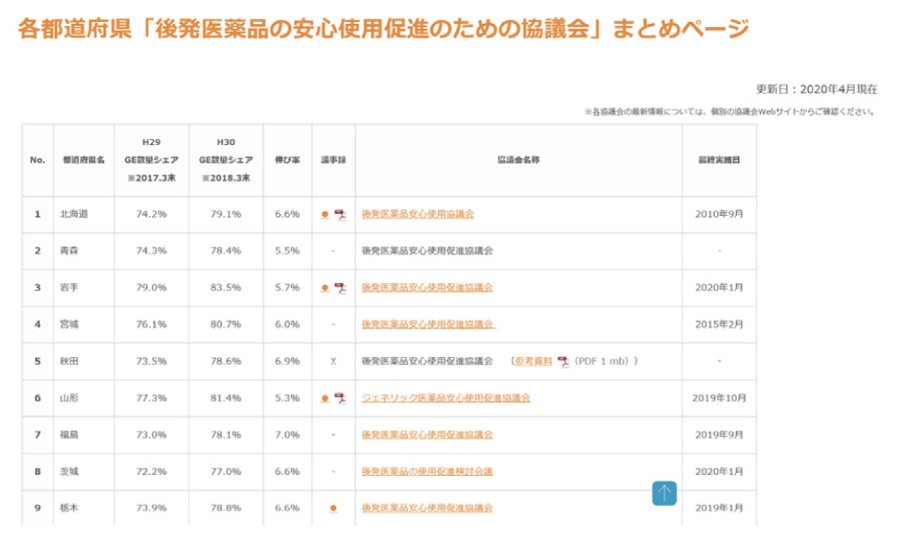The width and height of the screenshot is (900, 540).
Task: Open the PDF minutes icon for 北海道
Action: point(340,215)
